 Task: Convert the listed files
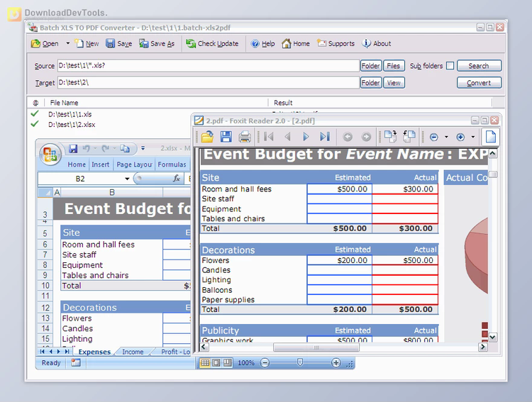click(479, 82)
